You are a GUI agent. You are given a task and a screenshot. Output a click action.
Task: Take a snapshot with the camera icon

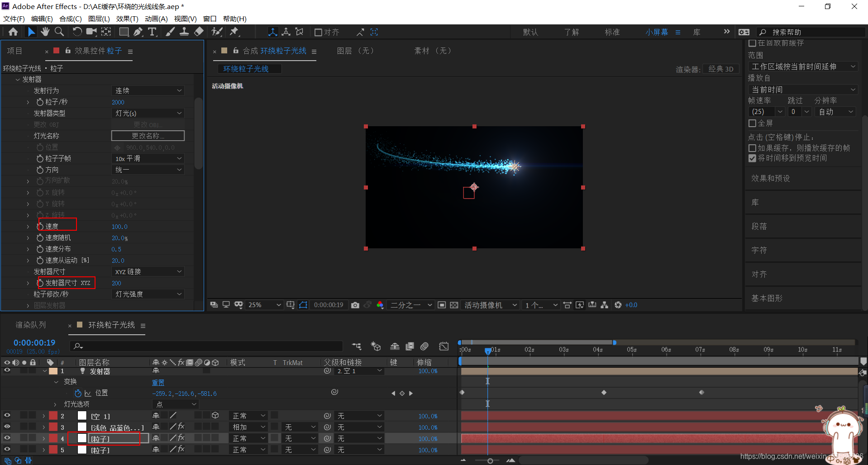355,305
